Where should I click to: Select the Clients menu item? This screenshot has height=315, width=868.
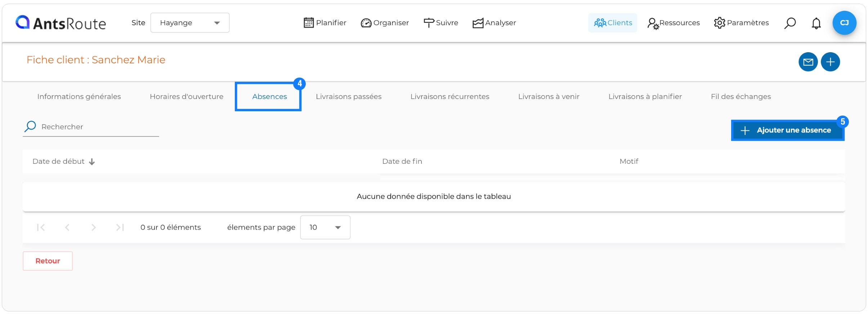[x=613, y=23]
